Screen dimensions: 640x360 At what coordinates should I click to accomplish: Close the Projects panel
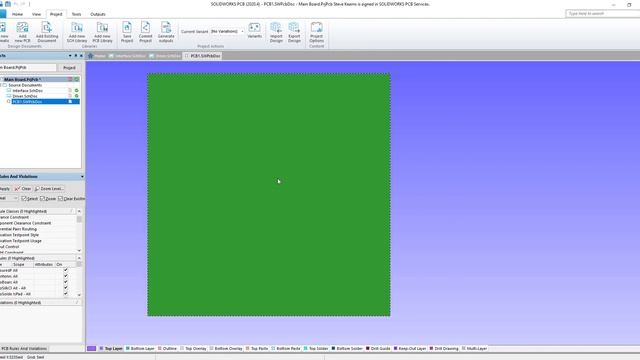point(81,56)
